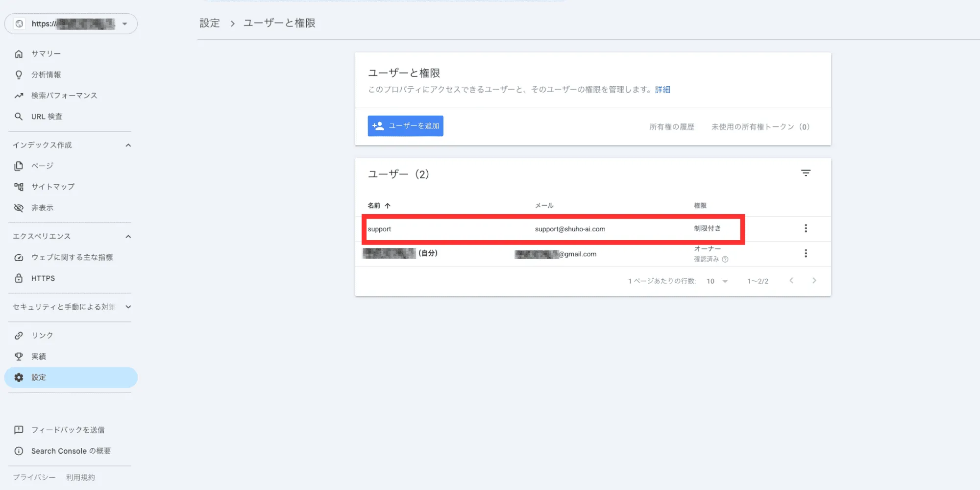980x490 pixels.
Task: Go to the previous page of users
Action: tap(791, 280)
